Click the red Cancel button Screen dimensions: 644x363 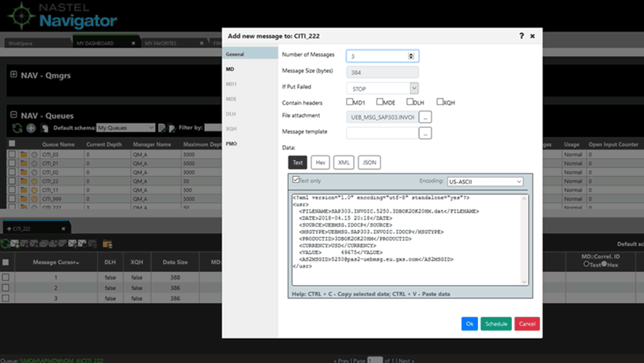(x=527, y=324)
